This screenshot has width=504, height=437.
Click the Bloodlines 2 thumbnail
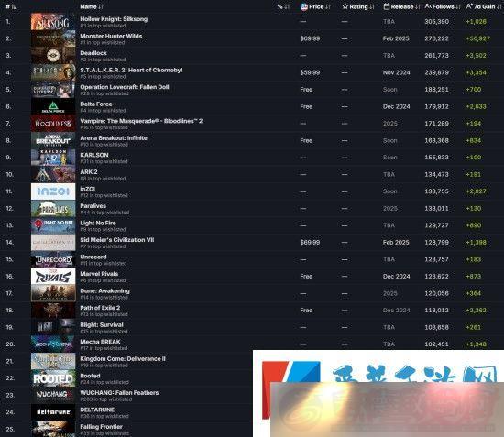[53, 124]
